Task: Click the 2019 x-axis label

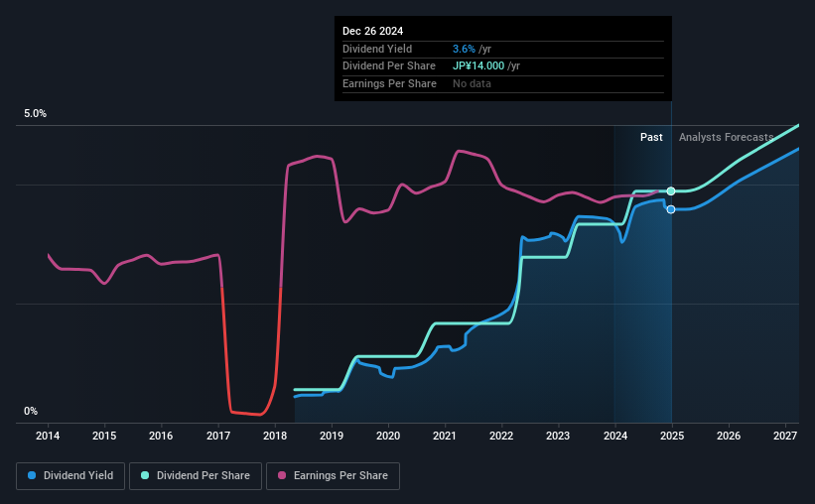Action: [332, 436]
